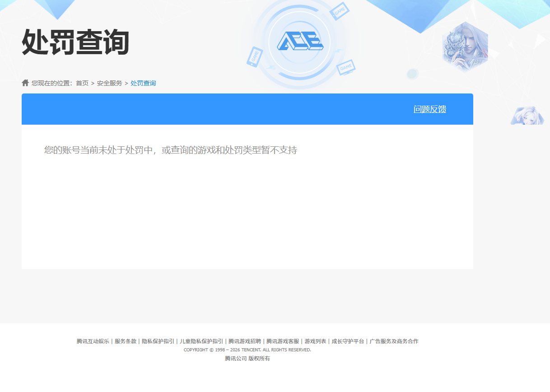Screen dimensions: 550x392
Task: Click the home icon in the breadcrumb
Action: pyautogui.click(x=25, y=83)
